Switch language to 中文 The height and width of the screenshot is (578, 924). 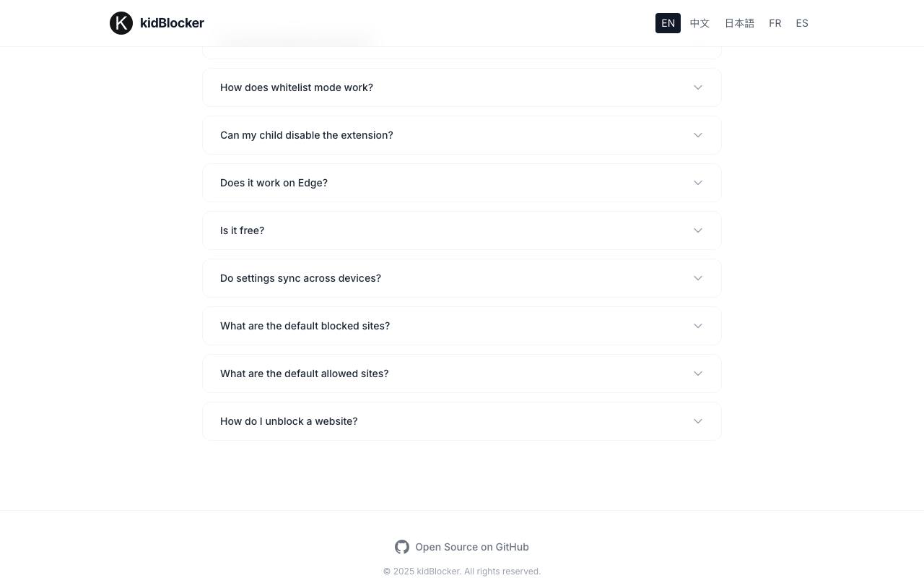[699, 23]
